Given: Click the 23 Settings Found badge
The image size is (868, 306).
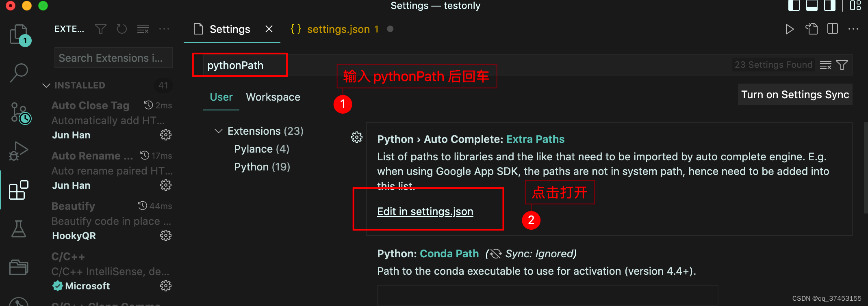Looking at the screenshot, I should click(773, 65).
